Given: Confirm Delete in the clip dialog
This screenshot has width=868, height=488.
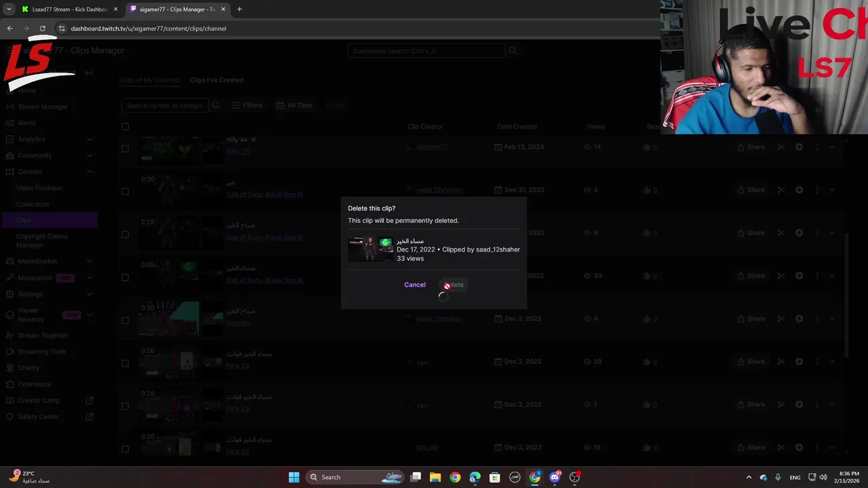Looking at the screenshot, I should (x=454, y=285).
